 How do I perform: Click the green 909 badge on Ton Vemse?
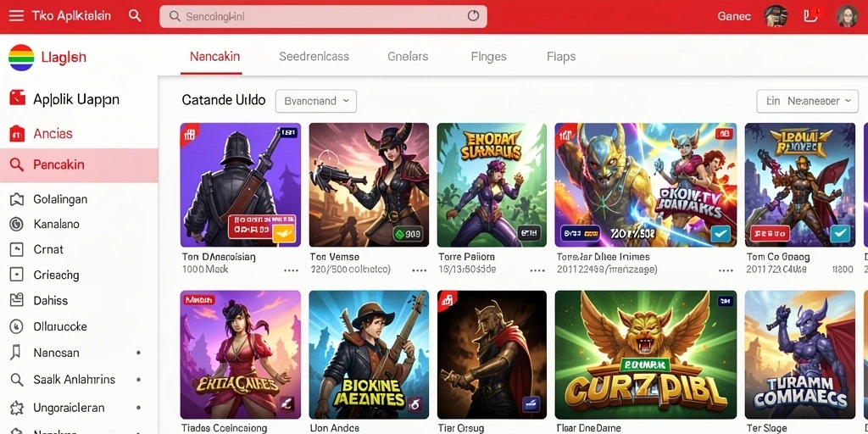tap(408, 234)
